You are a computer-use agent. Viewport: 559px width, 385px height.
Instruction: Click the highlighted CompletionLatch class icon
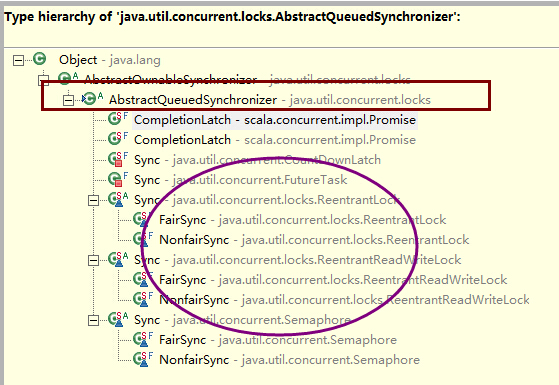coord(115,119)
